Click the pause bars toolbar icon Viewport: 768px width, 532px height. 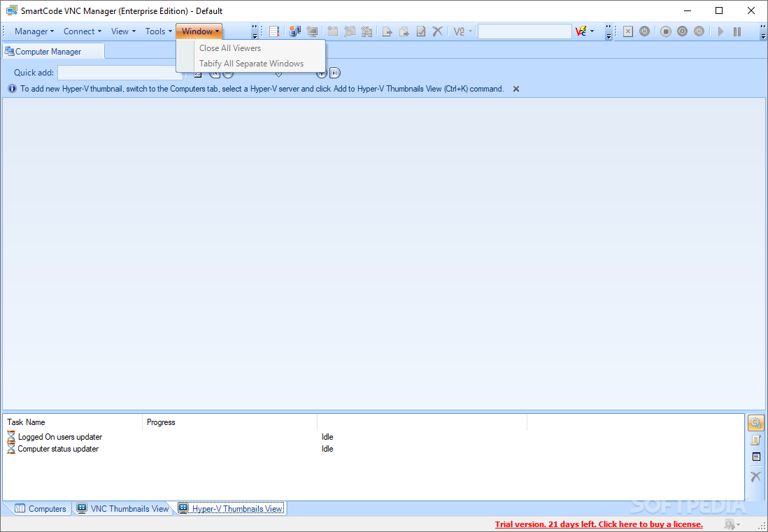pyautogui.click(x=737, y=31)
